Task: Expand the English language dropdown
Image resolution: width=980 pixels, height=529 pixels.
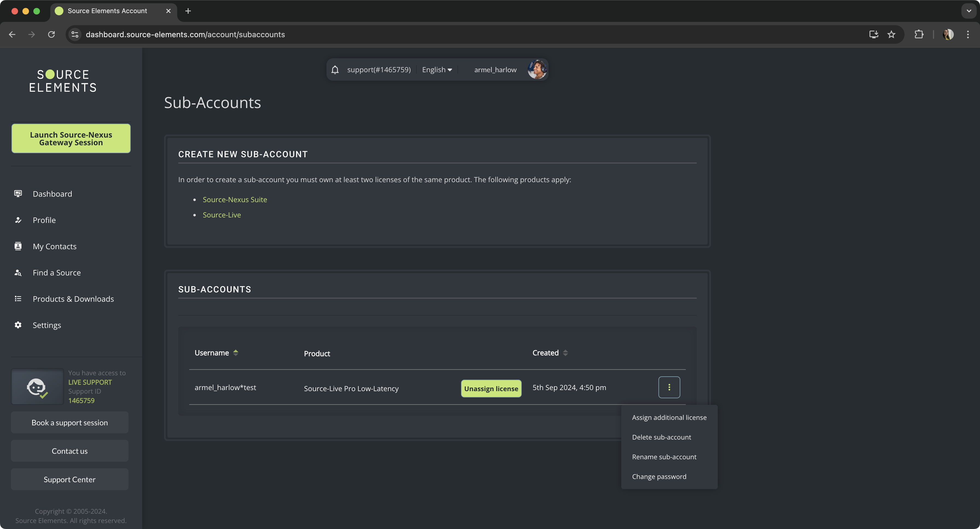Action: [x=437, y=70]
